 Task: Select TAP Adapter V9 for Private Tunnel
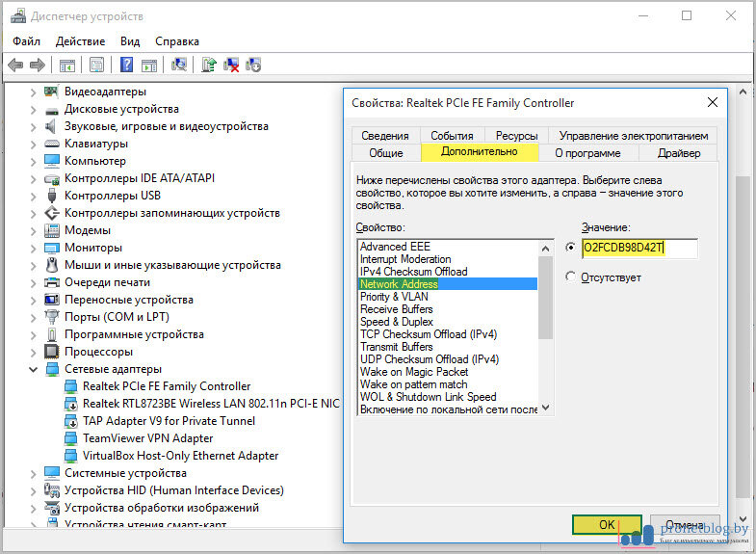(169, 421)
